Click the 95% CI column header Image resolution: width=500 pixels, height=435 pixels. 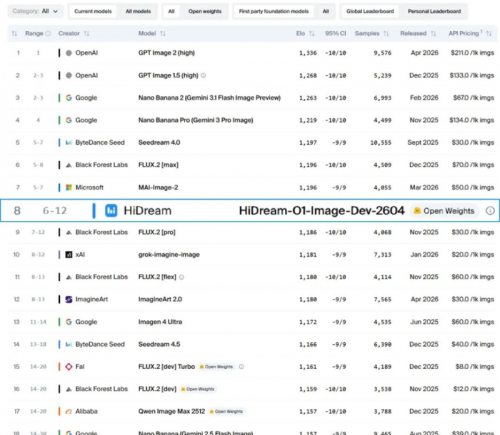pyautogui.click(x=335, y=33)
